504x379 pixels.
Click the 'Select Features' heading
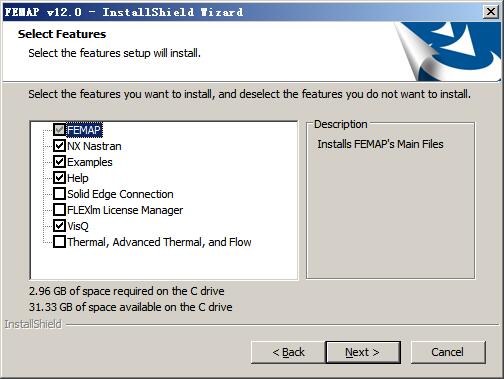[x=62, y=34]
